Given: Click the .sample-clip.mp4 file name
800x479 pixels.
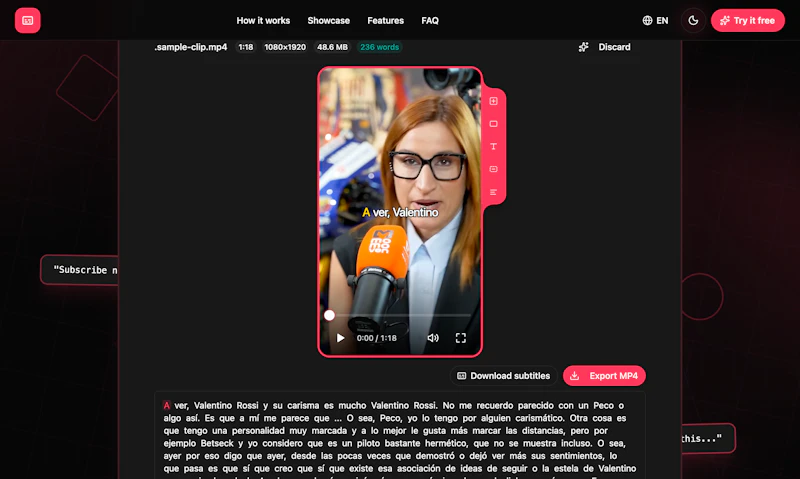Looking at the screenshot, I should [x=191, y=47].
